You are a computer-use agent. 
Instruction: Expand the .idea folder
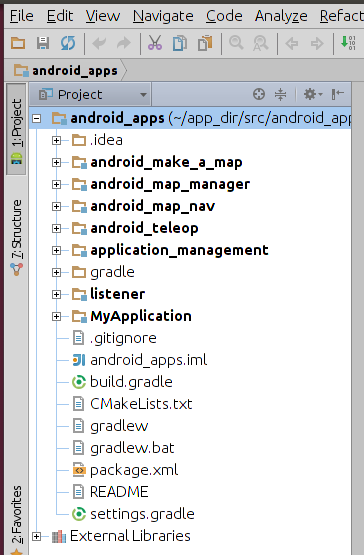(56, 141)
